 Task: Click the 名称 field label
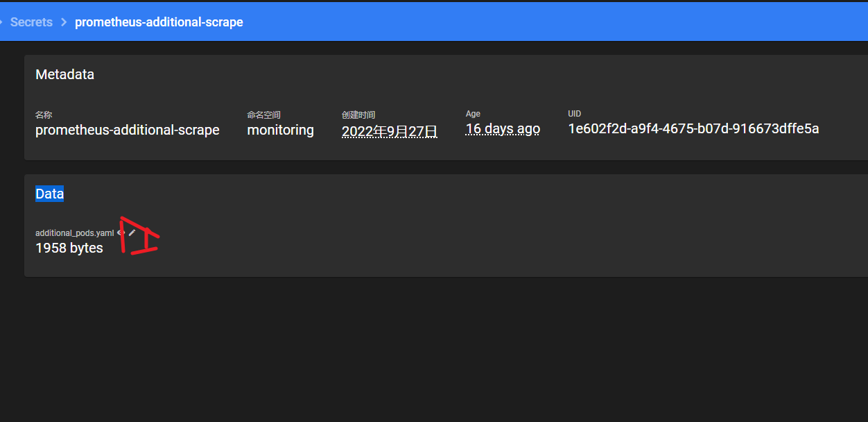[x=44, y=115]
